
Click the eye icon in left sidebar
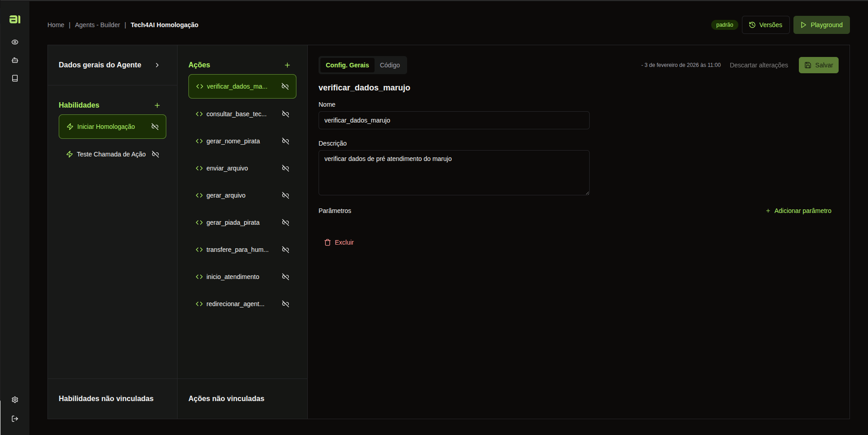[x=15, y=42]
